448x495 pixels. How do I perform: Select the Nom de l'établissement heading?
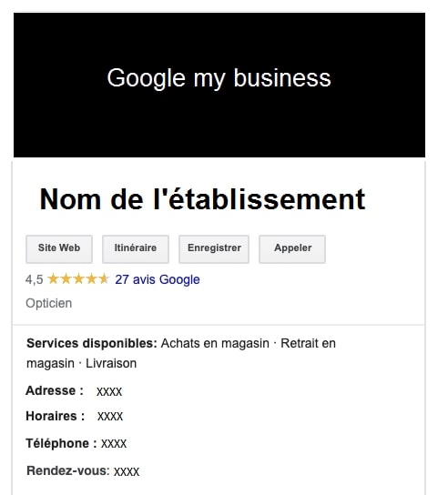pyautogui.click(x=202, y=199)
